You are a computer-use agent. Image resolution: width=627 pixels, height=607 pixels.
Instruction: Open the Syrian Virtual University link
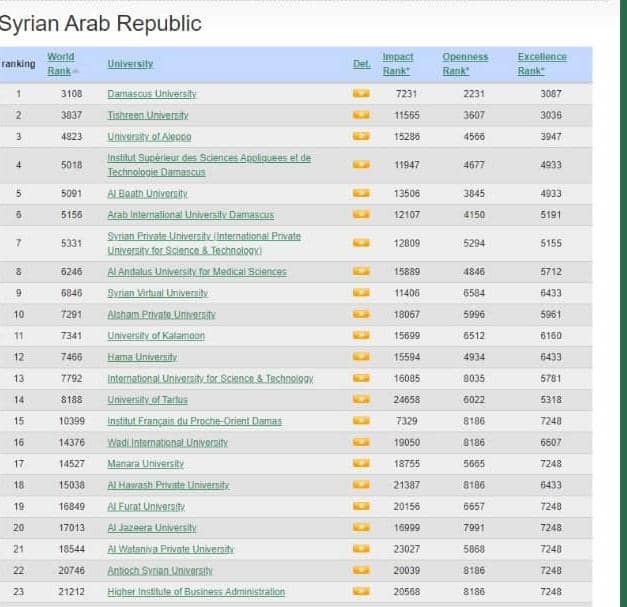(158, 293)
